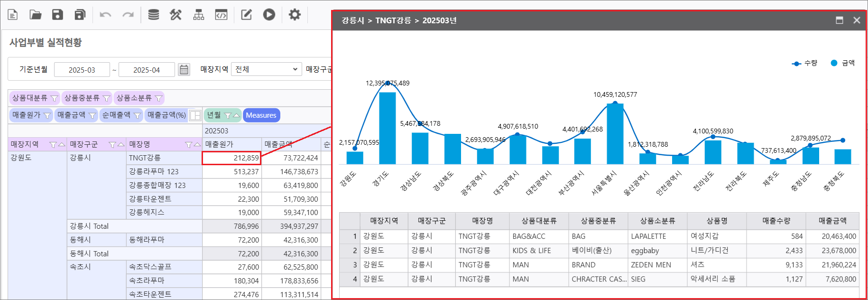Click the start date field 2025-03
The width and height of the screenshot is (868, 300).
coord(82,70)
